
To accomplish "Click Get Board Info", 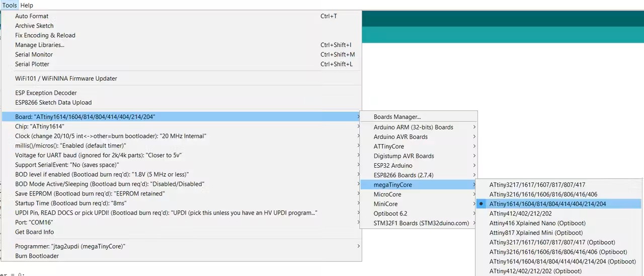I will pyautogui.click(x=181, y=232).
